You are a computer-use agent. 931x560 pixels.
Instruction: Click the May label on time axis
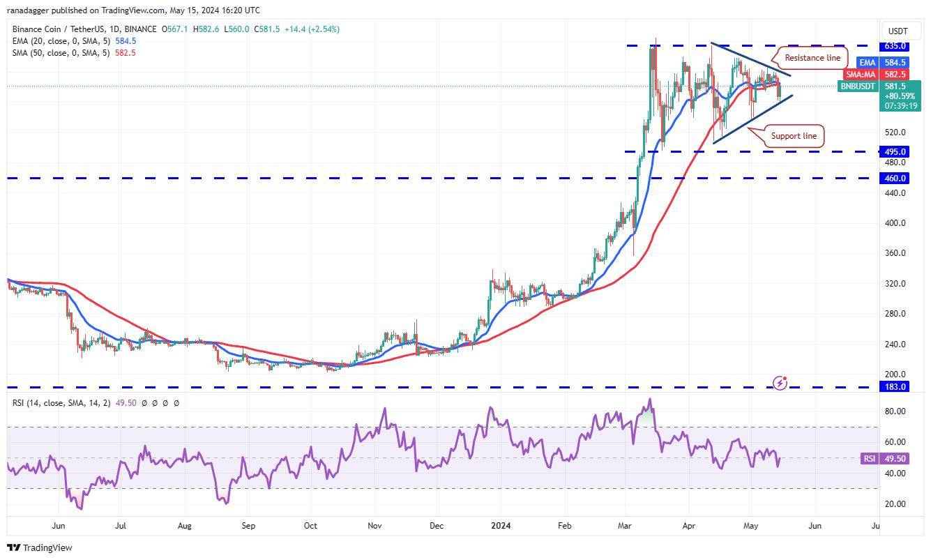[x=751, y=526]
